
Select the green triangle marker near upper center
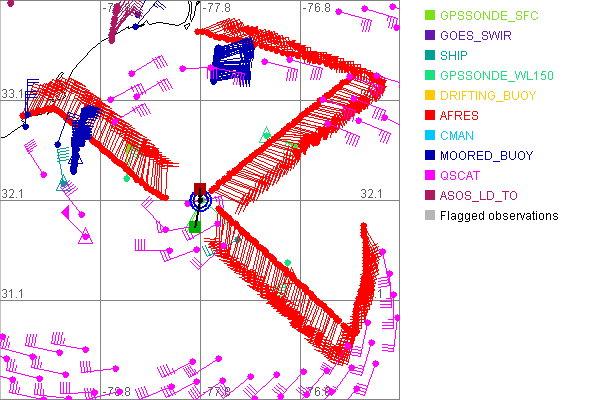coord(265,134)
